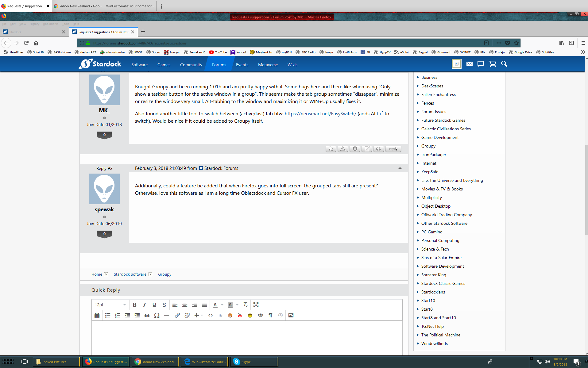
Task: Decrease indent in editor
Action: tap(127, 315)
